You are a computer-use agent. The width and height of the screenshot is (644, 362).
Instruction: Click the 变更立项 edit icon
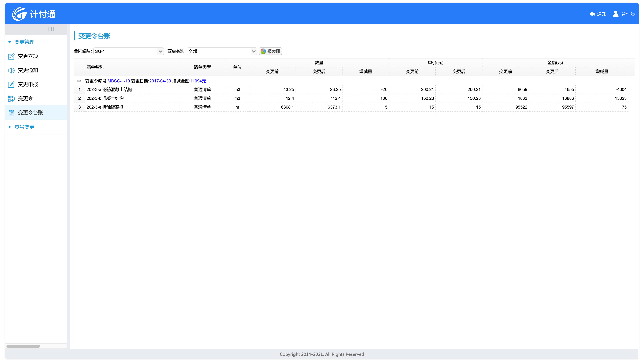(11, 56)
